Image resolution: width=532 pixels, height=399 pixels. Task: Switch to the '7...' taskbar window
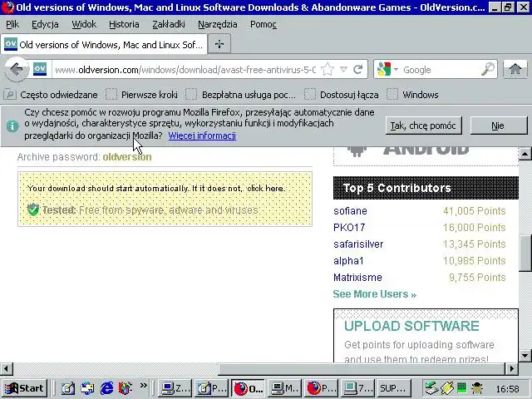358,388
